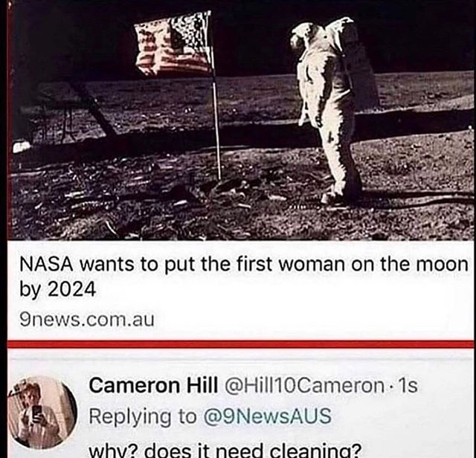
Task: Open the NASA first woman headline
Action: 244,276
